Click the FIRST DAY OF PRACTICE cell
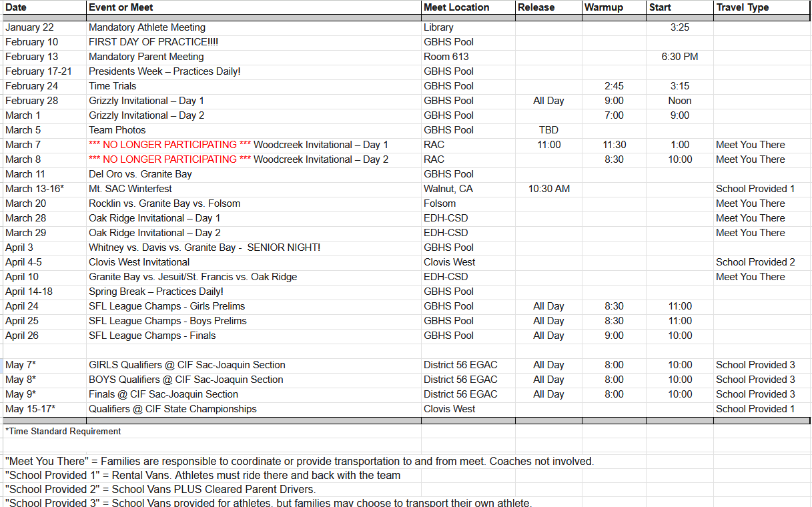This screenshot has width=812, height=507. click(x=153, y=42)
